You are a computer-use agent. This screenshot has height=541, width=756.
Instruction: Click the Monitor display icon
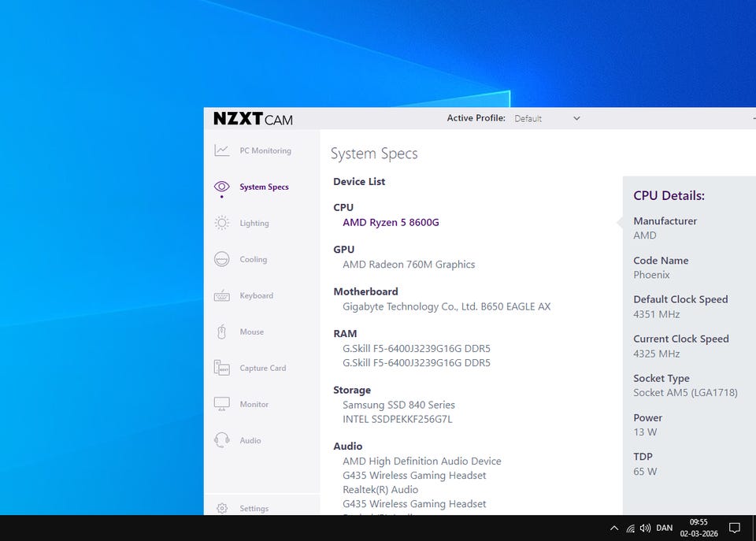click(222, 404)
